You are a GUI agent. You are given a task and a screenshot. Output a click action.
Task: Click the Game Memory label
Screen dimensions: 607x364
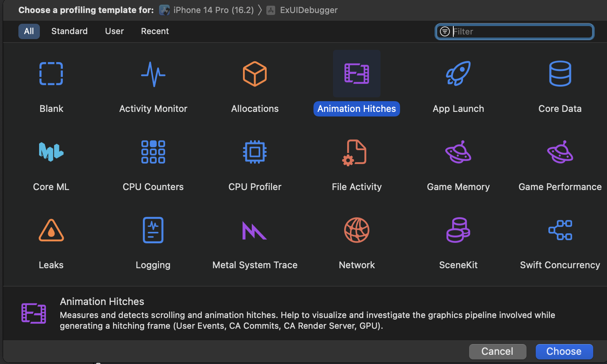(x=458, y=187)
